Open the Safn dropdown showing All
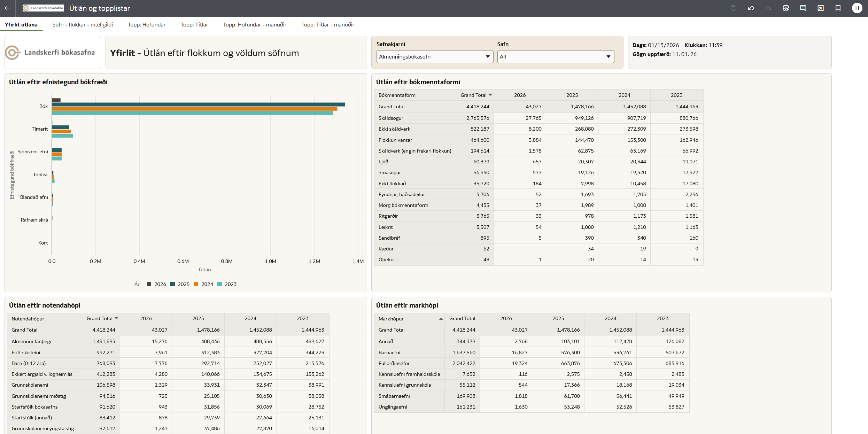Viewport: 868px width, 434px height. pos(555,56)
